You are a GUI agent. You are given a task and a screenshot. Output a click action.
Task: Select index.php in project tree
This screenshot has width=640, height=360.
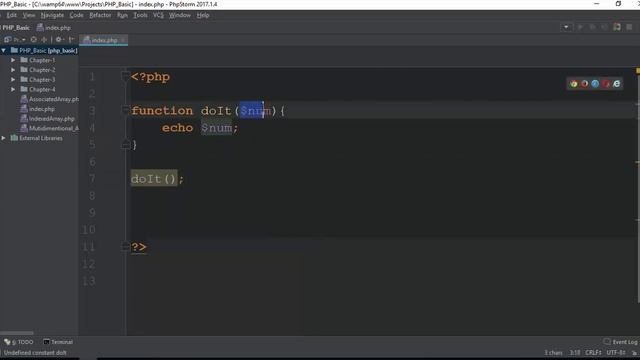pos(38,109)
